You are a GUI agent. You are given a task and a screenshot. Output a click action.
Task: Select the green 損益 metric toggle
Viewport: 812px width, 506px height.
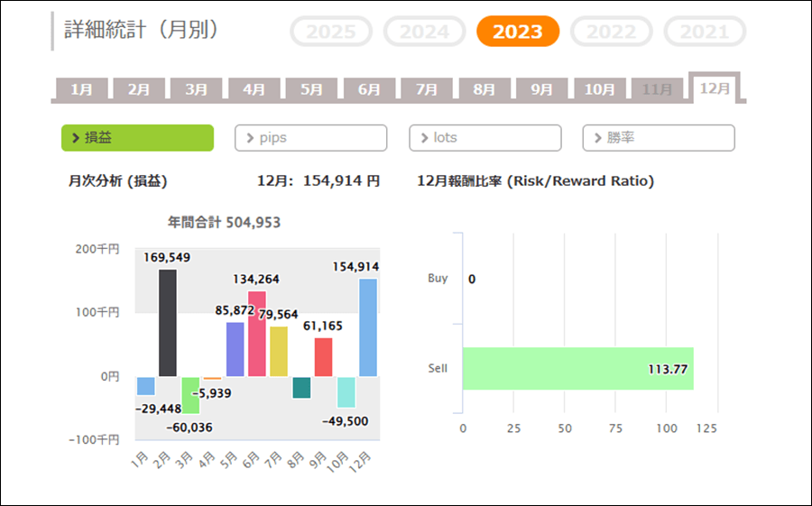click(137, 138)
